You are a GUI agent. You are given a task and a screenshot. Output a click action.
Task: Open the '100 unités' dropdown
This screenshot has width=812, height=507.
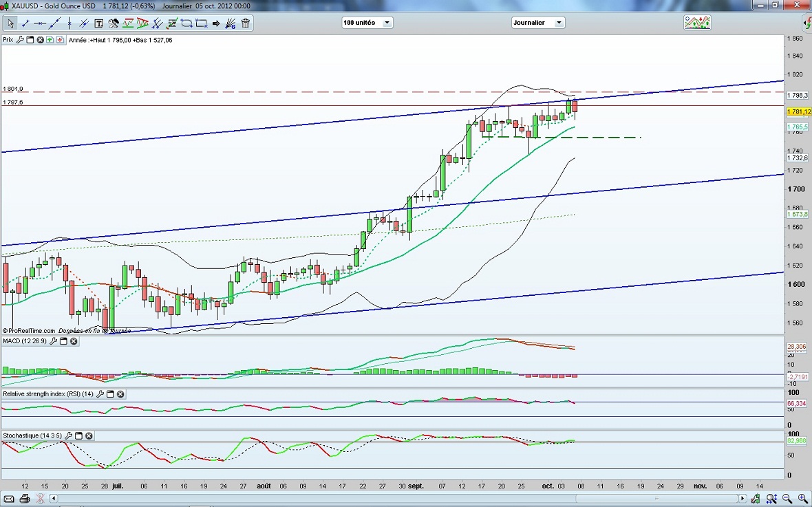tap(367, 23)
